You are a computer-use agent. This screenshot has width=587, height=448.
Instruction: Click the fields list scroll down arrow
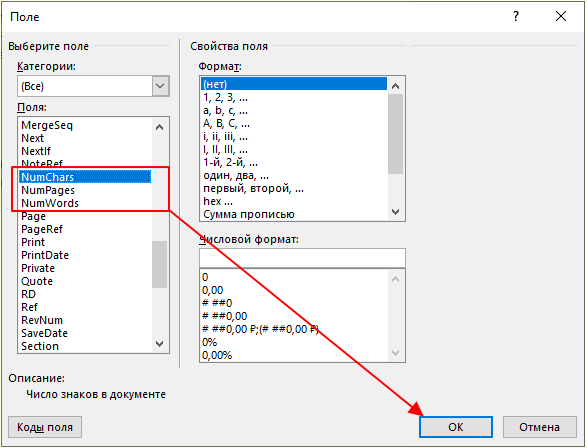point(159,344)
